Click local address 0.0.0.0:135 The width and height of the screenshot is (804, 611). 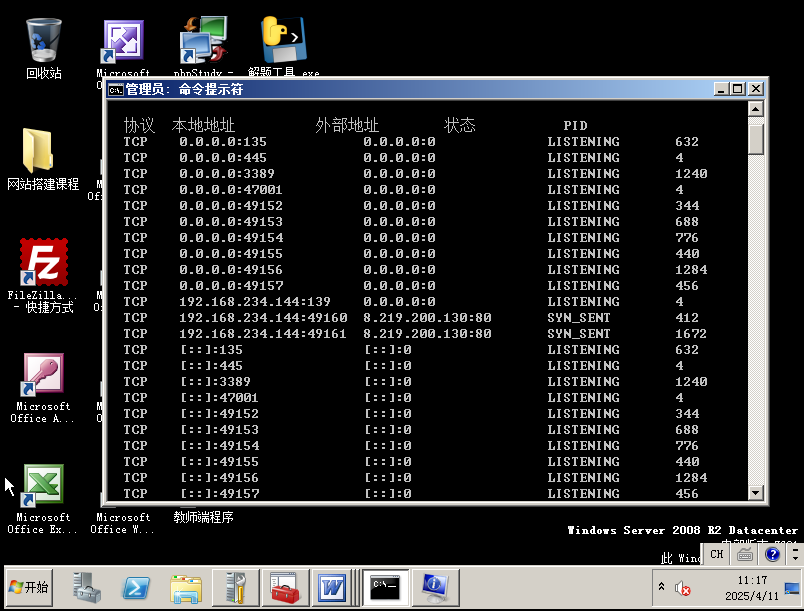(223, 142)
